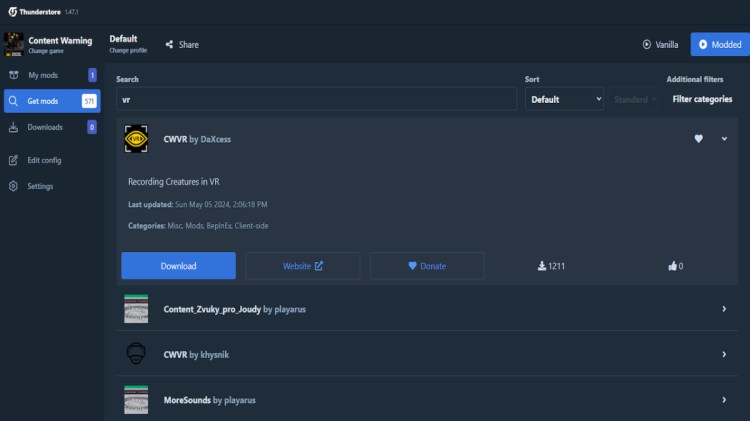Click the CWVR by khysnik headset icon
The height and width of the screenshot is (421, 750).
tap(136, 354)
